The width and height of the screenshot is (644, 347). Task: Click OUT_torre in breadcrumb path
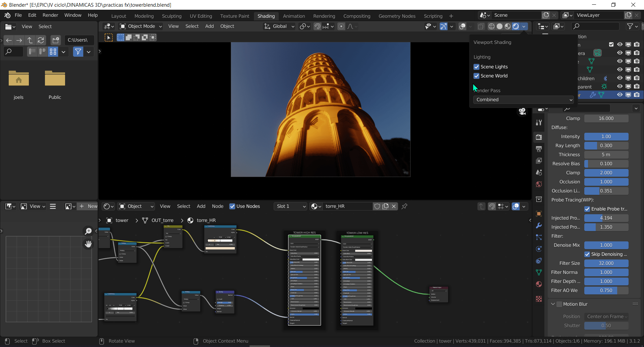click(162, 220)
